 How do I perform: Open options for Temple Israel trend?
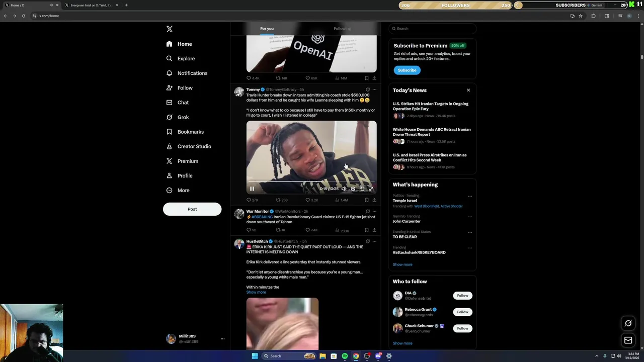pyautogui.click(x=470, y=196)
